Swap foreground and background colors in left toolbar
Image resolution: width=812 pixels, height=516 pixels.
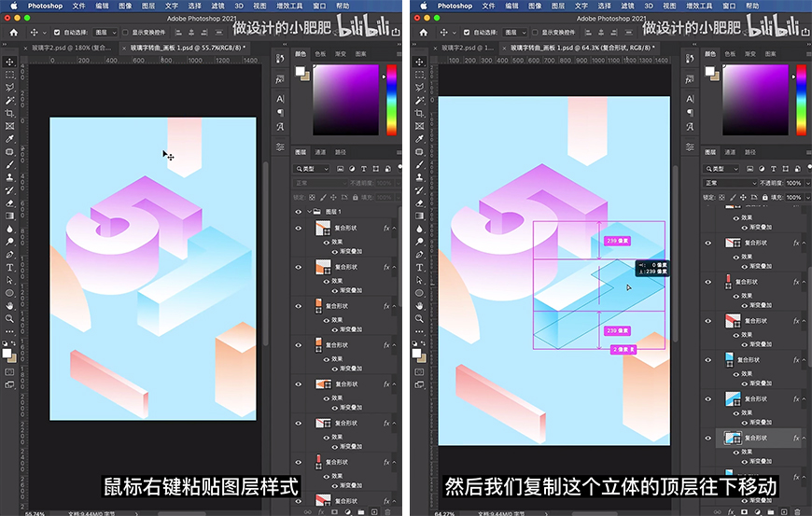13,343
